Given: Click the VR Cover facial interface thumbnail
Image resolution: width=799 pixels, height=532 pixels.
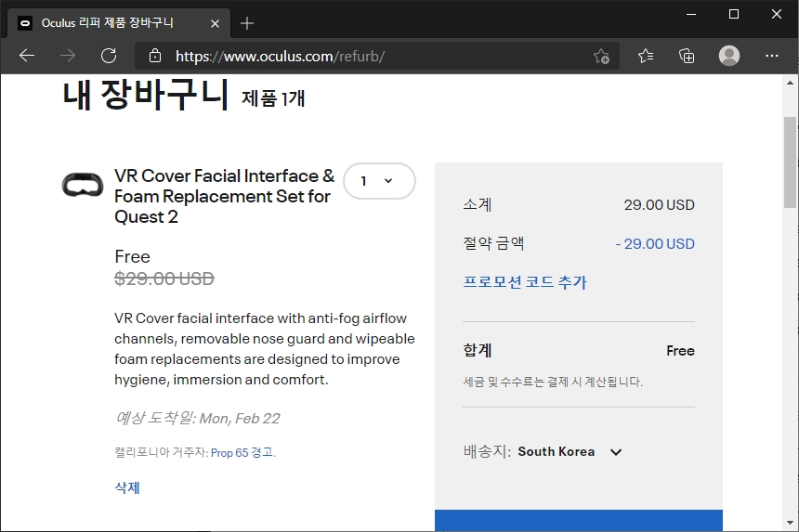Looking at the screenshot, I should 83,186.
